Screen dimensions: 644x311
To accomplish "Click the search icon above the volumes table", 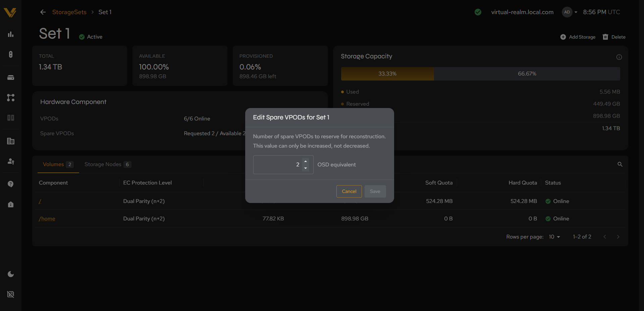I will 620,164.
